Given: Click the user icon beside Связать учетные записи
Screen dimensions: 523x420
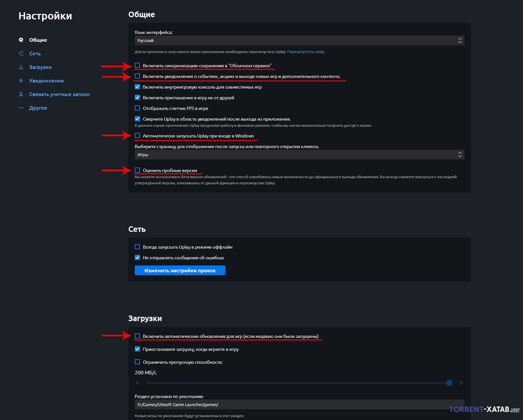Looking at the screenshot, I should click(x=21, y=94).
